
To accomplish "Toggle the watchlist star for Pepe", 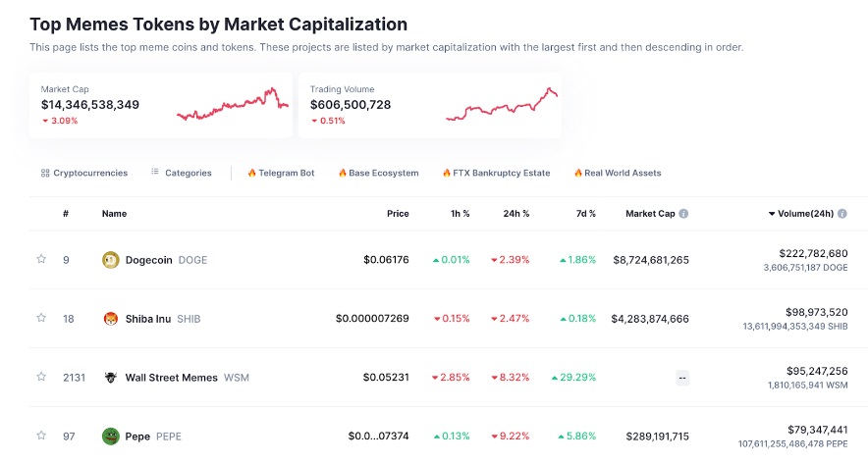I will pos(41,436).
